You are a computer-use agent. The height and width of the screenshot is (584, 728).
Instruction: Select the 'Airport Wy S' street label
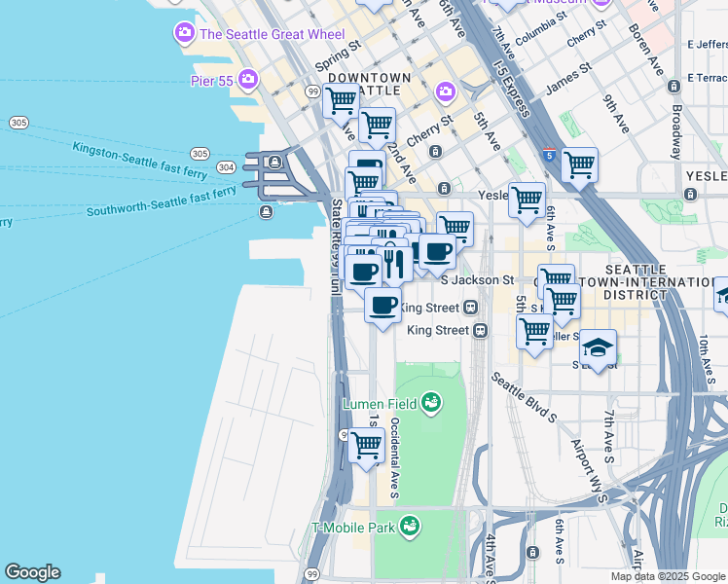[589, 472]
